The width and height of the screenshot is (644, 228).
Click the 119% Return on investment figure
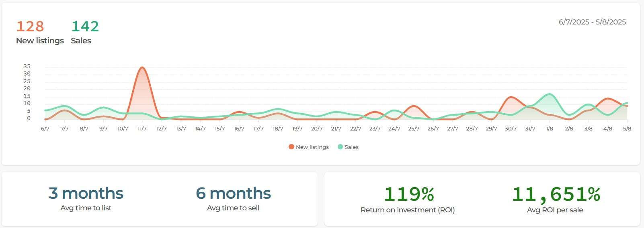(408, 194)
